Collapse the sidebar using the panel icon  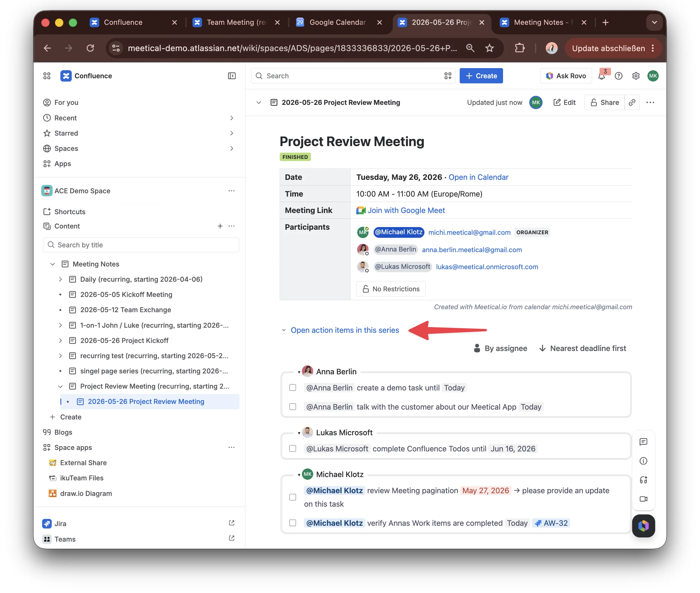[x=232, y=76]
